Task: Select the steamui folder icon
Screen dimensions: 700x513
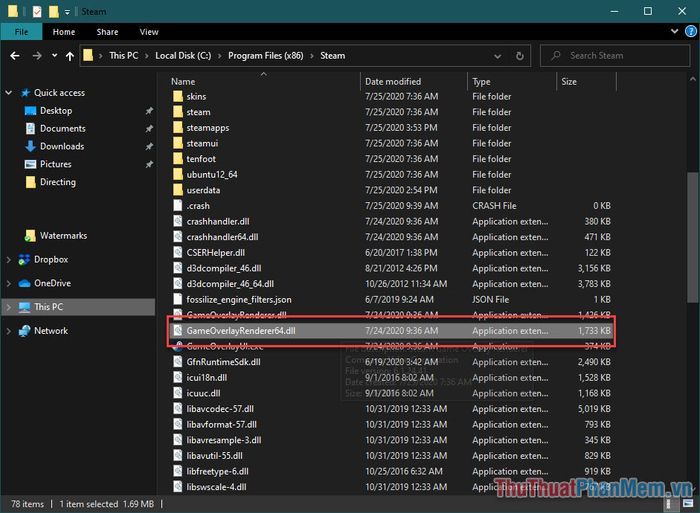Action: (x=178, y=143)
